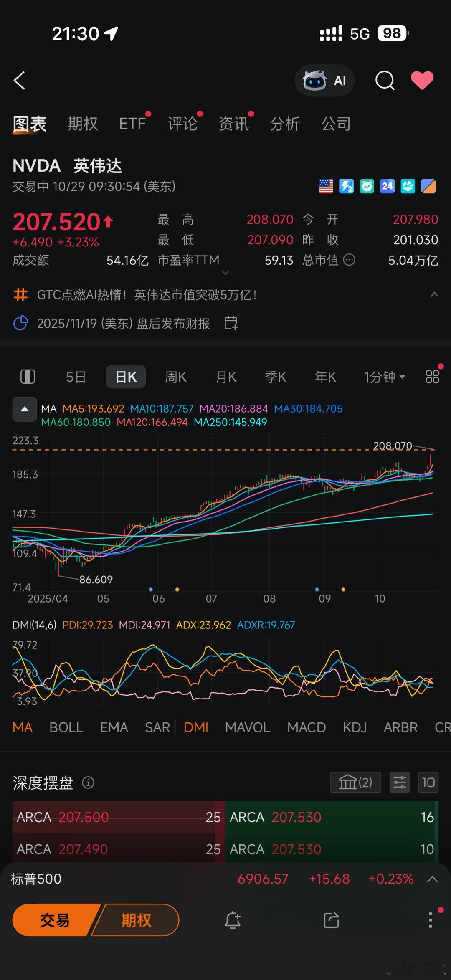Select the 周K chart tab

tap(175, 377)
